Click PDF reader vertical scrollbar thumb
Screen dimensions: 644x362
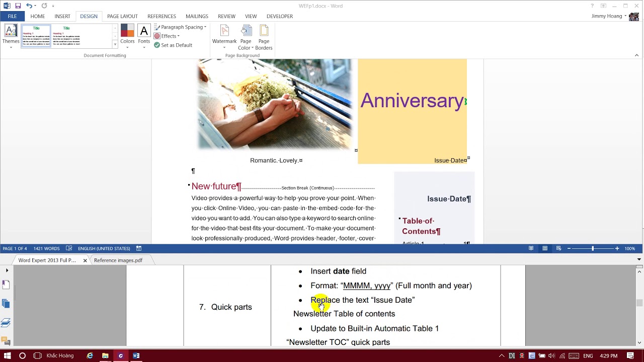(x=639, y=303)
